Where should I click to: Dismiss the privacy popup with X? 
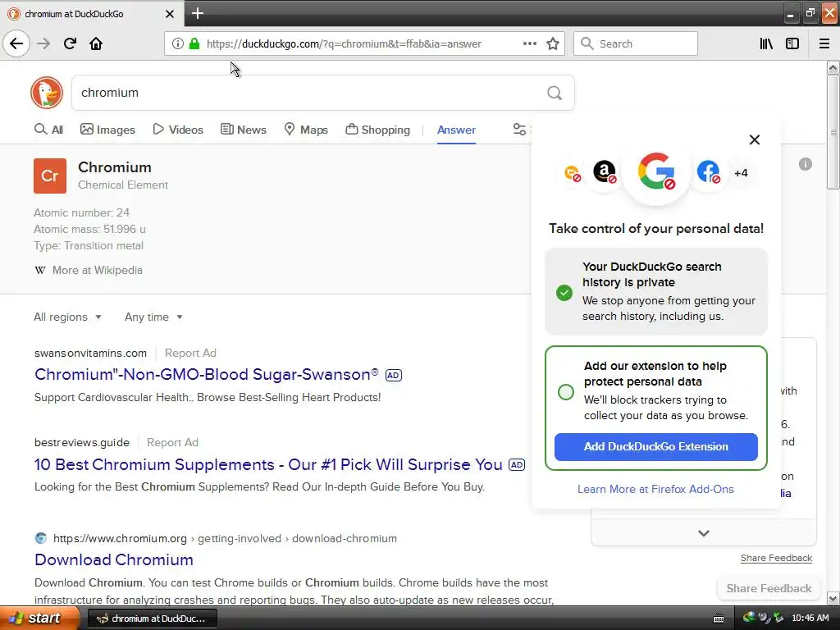(x=755, y=139)
